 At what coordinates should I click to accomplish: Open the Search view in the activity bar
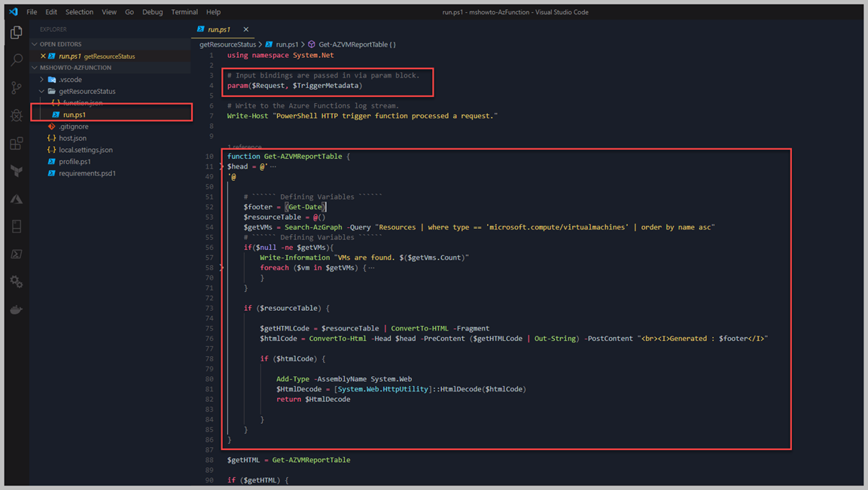tap(17, 59)
